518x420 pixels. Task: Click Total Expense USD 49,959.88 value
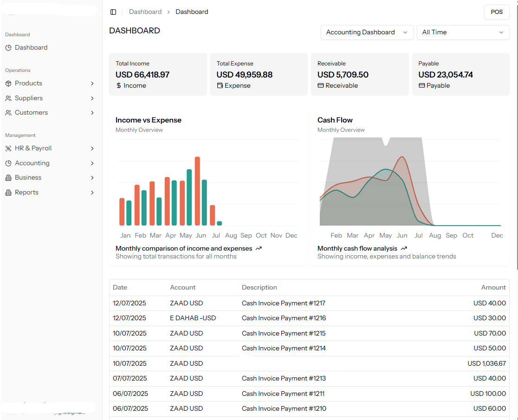(245, 75)
